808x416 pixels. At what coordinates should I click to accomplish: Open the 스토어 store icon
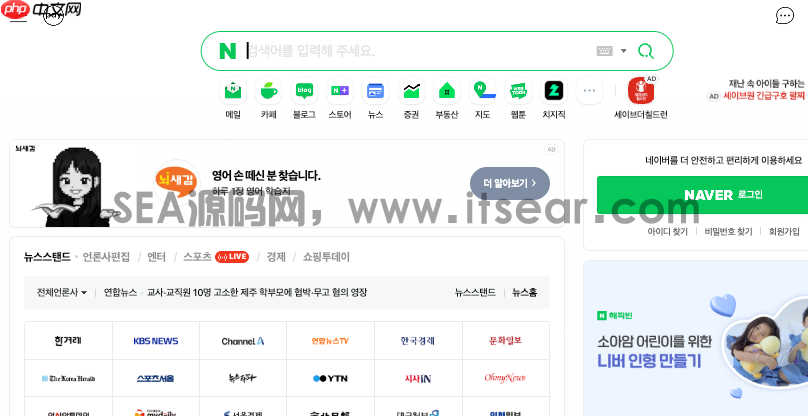coord(340,91)
